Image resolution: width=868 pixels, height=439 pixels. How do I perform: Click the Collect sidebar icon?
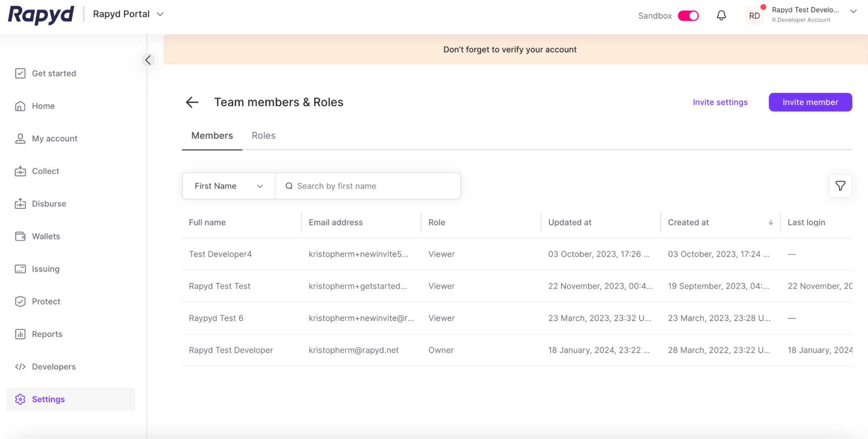[x=20, y=171]
